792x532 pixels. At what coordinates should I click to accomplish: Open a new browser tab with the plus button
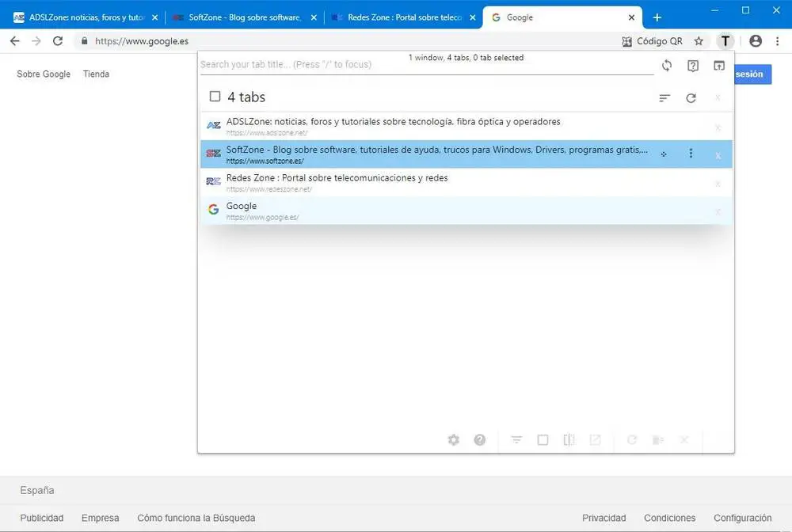tap(657, 17)
